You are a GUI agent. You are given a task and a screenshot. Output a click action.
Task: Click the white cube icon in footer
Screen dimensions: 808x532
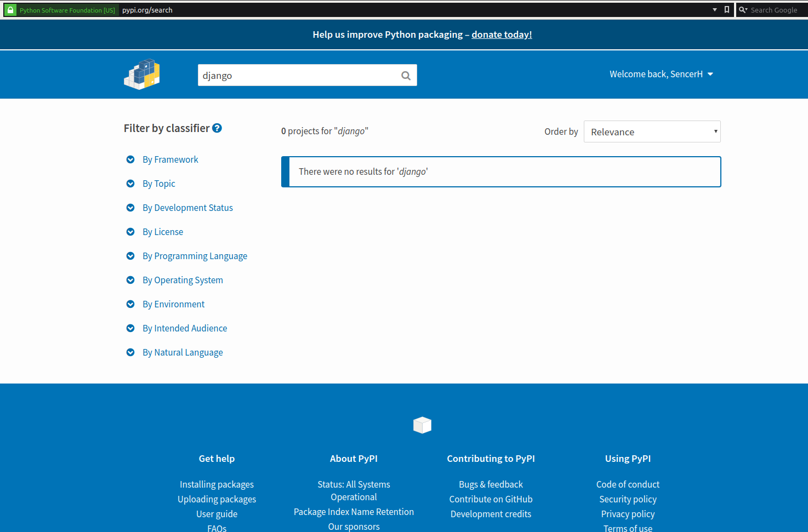(422, 425)
